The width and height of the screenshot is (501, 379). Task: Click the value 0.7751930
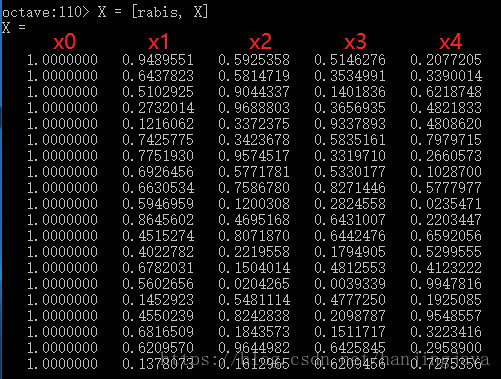click(x=158, y=156)
